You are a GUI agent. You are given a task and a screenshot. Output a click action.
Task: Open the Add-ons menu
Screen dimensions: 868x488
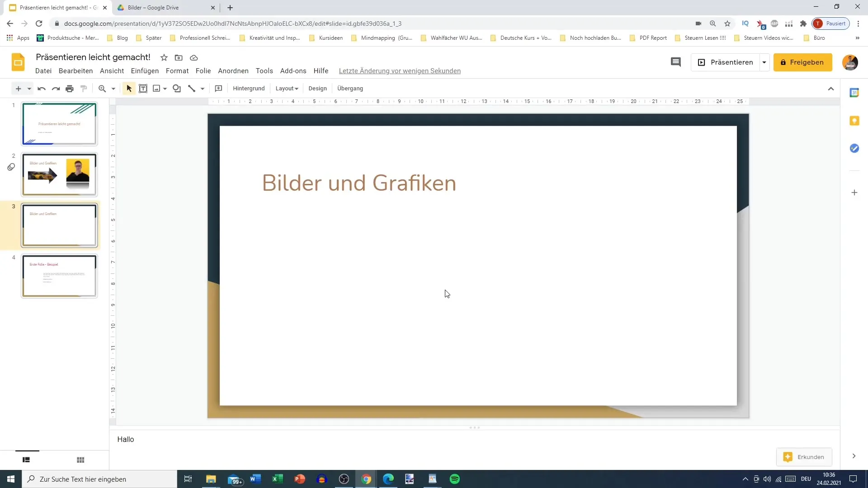point(293,71)
